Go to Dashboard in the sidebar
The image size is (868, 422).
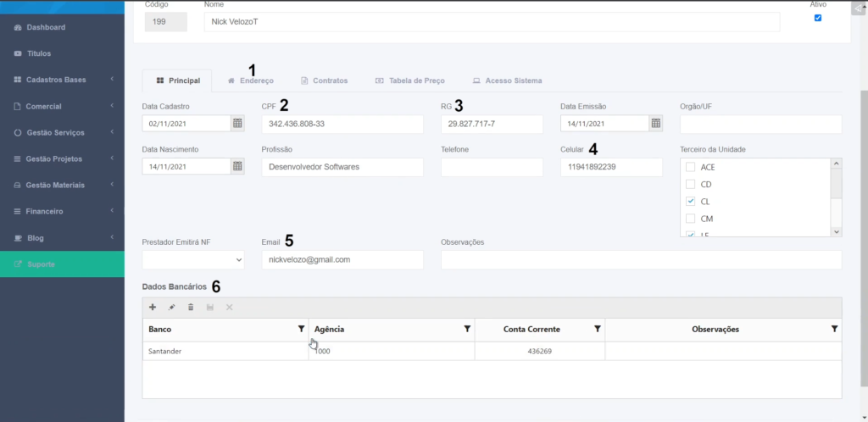[46, 27]
